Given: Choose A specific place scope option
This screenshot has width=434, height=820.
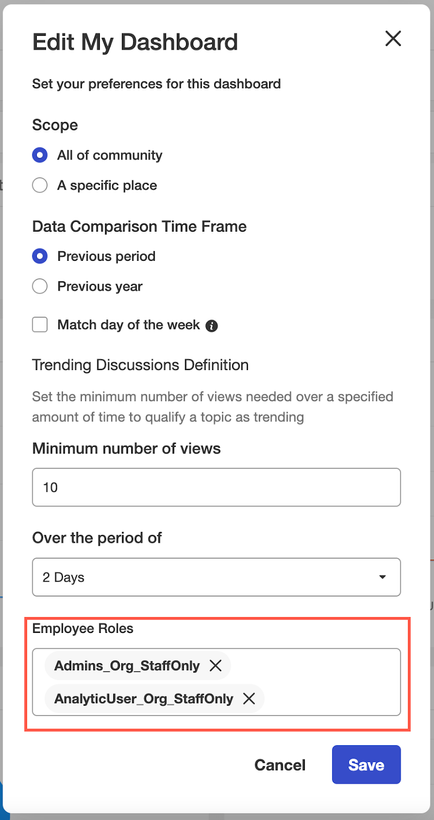Looking at the screenshot, I should (40, 186).
